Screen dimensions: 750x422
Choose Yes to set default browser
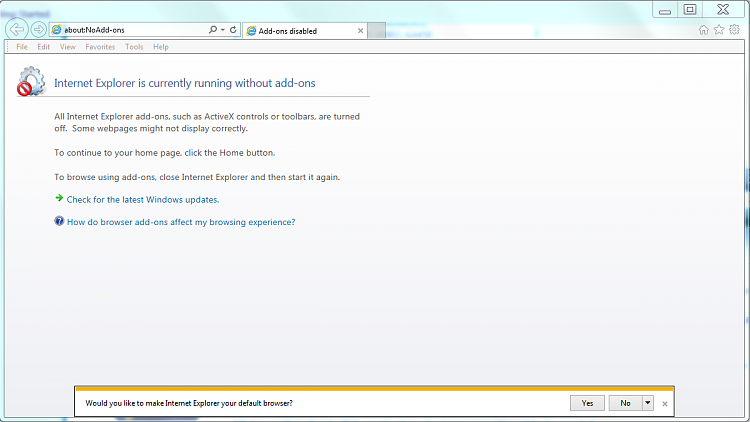tap(587, 403)
